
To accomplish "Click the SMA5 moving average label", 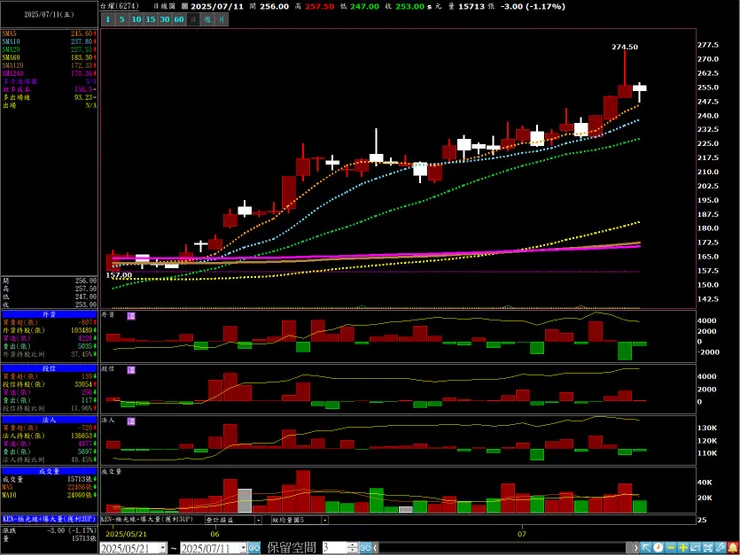I will pyautogui.click(x=9, y=34).
